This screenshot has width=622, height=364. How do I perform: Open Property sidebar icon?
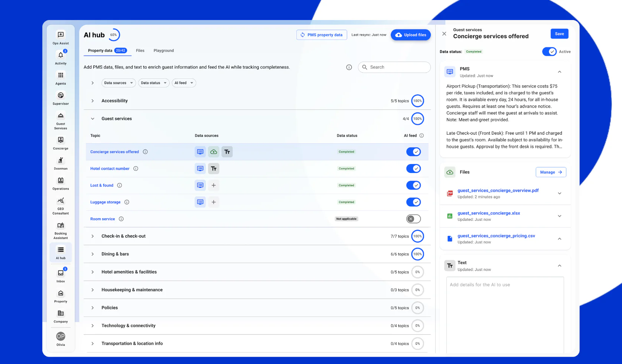click(61, 293)
